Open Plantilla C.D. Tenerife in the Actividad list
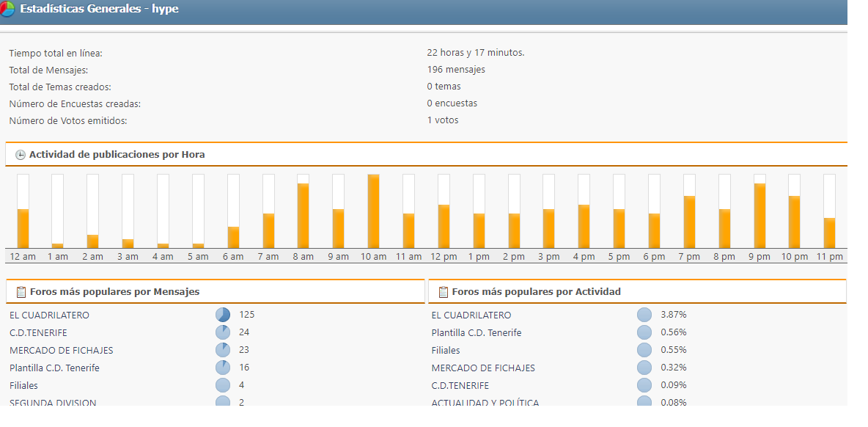 coord(476,333)
